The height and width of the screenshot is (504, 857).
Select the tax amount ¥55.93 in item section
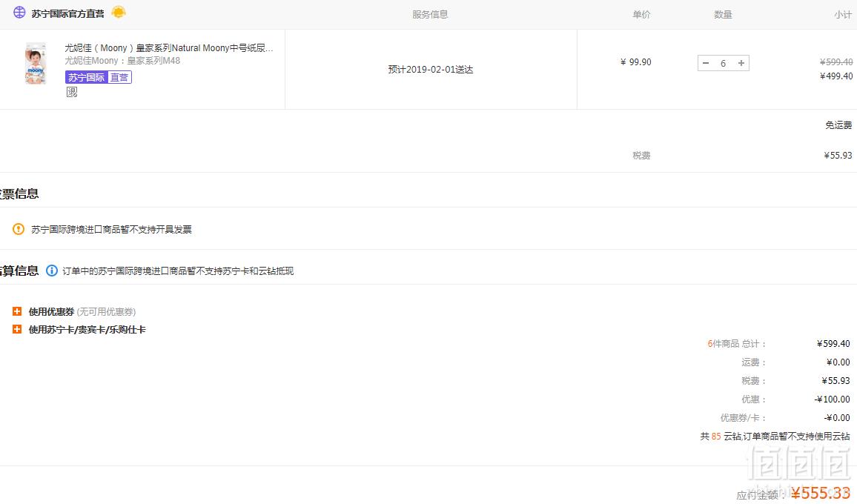(838, 155)
